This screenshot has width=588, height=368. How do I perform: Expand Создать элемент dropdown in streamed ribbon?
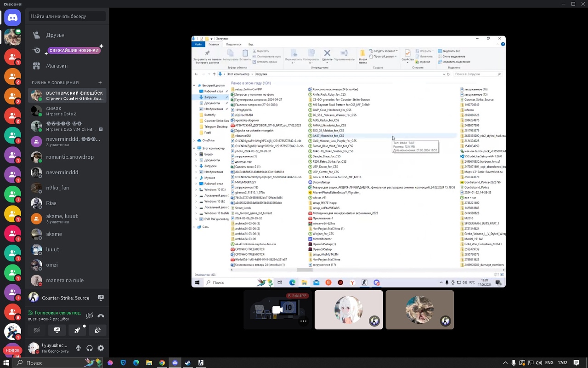pos(384,51)
